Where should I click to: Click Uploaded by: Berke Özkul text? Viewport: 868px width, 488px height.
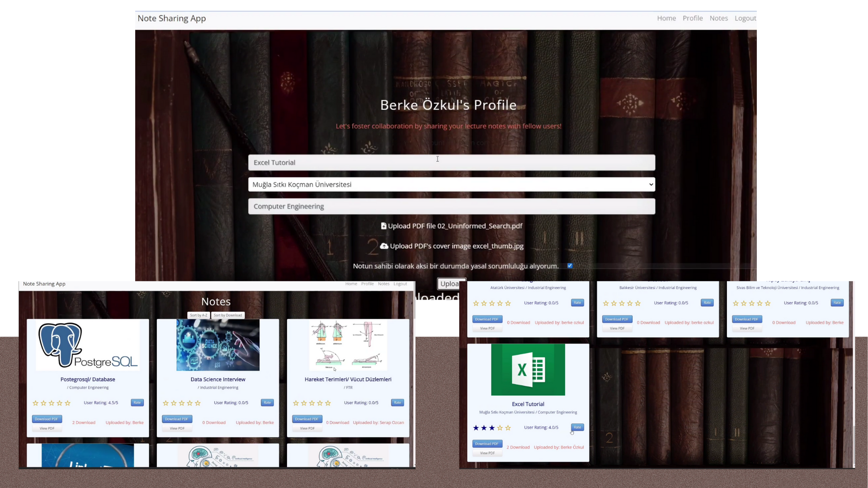click(x=559, y=447)
